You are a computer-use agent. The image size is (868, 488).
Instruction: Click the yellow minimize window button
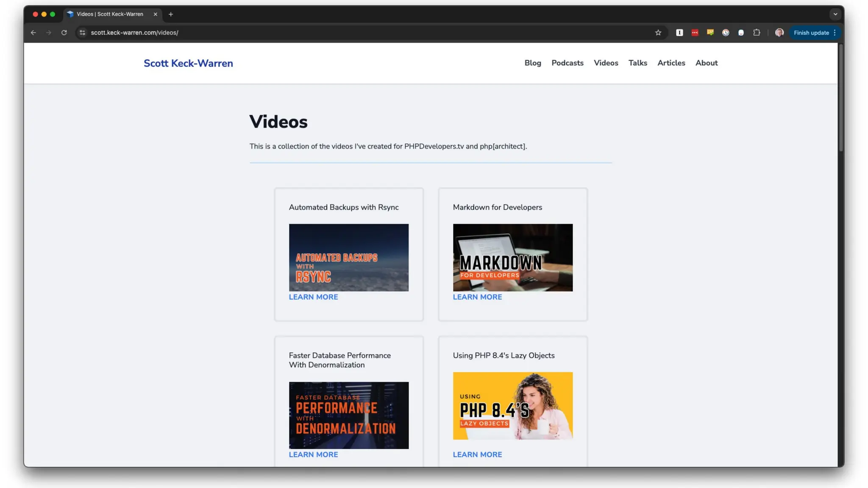point(44,14)
